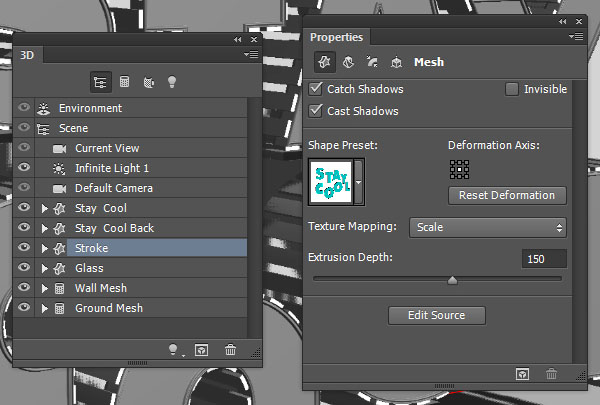
Task: Click the Deformation Axis grid icon
Action: click(x=459, y=170)
